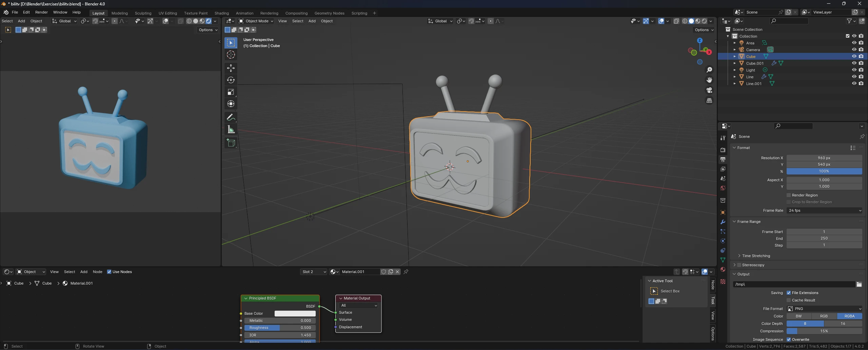
Task: Select RGB color mode button
Action: (824, 316)
